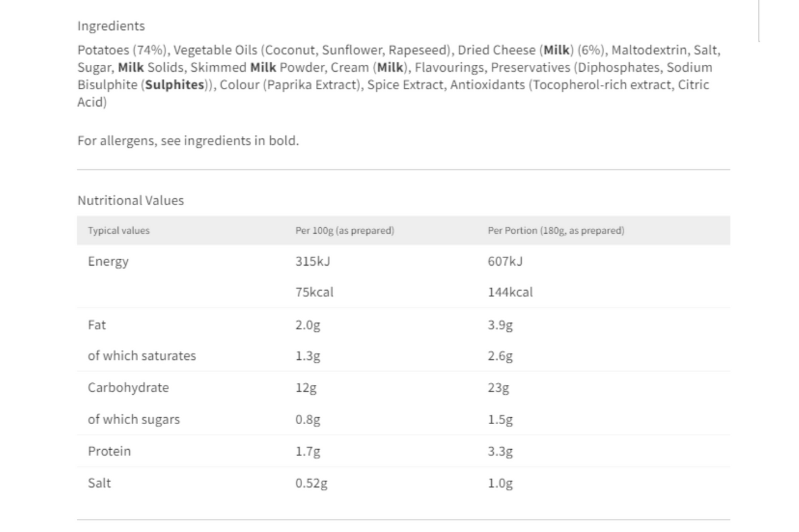The image size is (799, 532).
Task: Click the Fat row label
Action: pyautogui.click(x=97, y=324)
